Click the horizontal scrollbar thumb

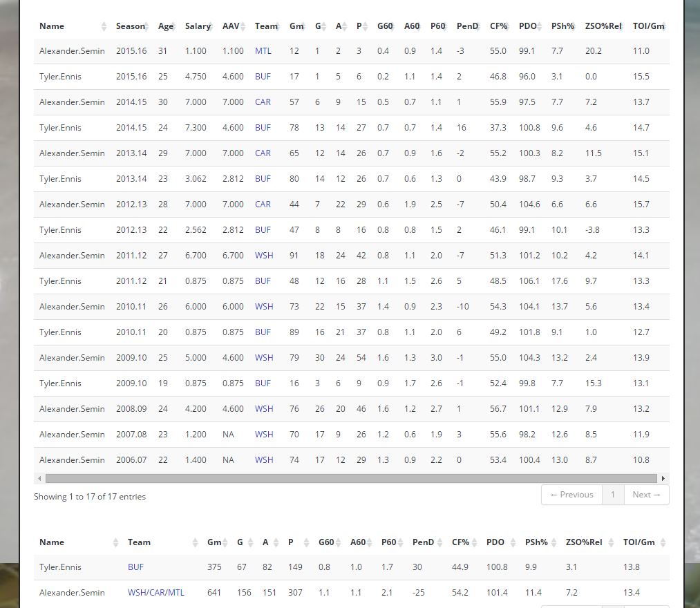click(x=351, y=479)
